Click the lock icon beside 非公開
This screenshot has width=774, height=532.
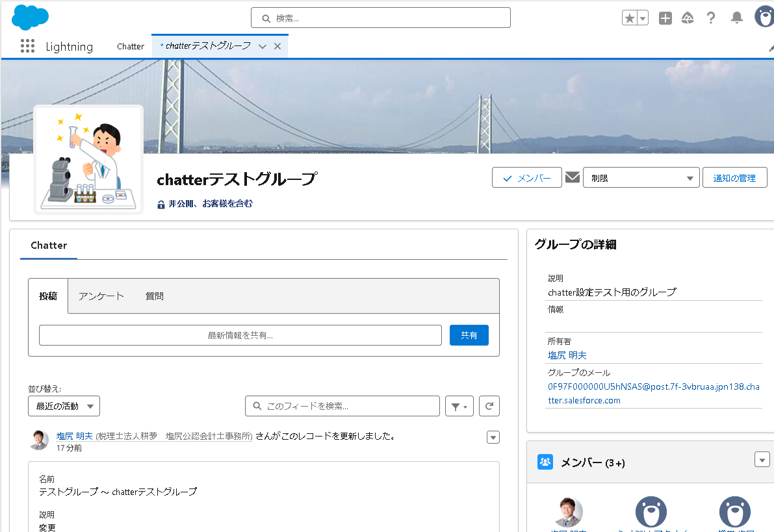[161, 205]
